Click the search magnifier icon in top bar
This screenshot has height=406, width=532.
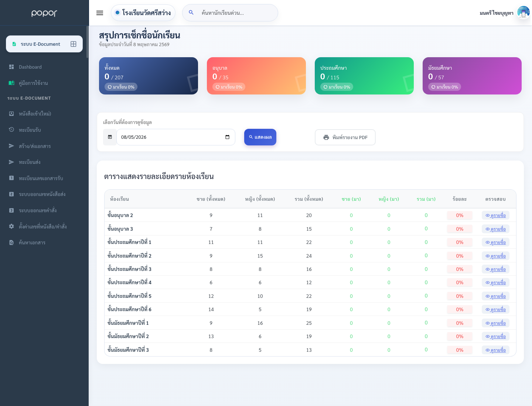point(191,13)
